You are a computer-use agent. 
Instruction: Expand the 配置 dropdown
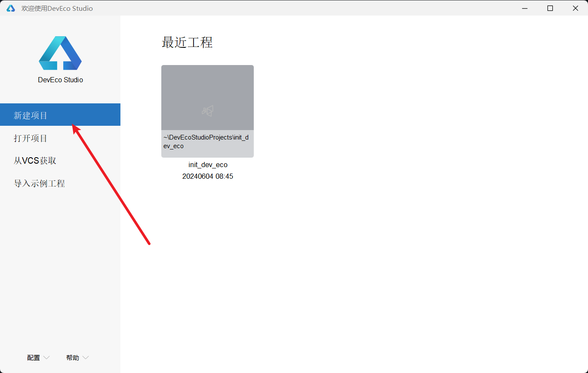click(x=38, y=358)
